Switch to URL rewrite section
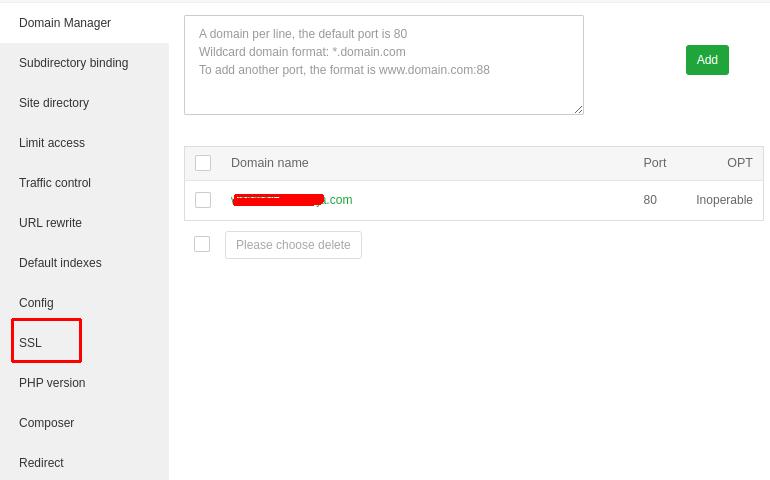This screenshot has height=480, width=770. pyautogui.click(x=50, y=223)
